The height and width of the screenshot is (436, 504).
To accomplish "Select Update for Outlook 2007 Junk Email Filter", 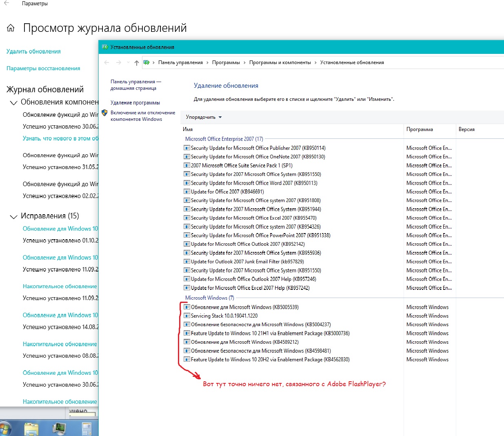I will [247, 262].
